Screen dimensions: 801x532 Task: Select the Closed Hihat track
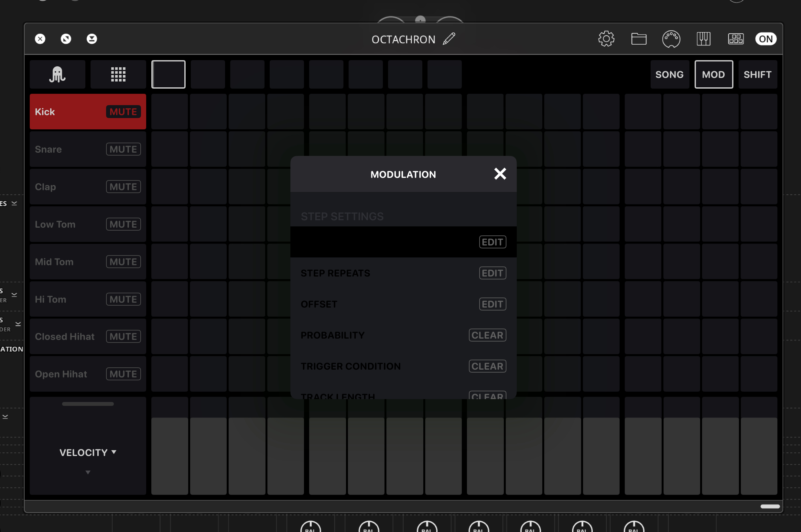click(88, 337)
